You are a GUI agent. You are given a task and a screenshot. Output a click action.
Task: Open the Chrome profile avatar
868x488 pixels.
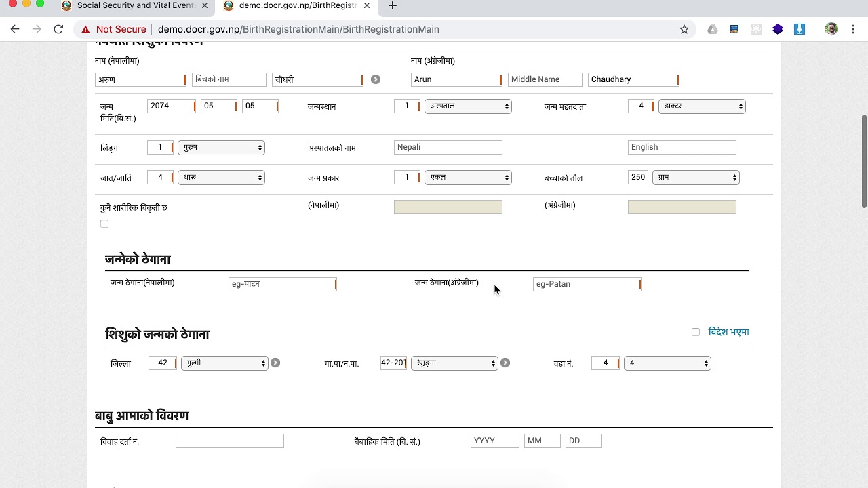click(x=831, y=29)
